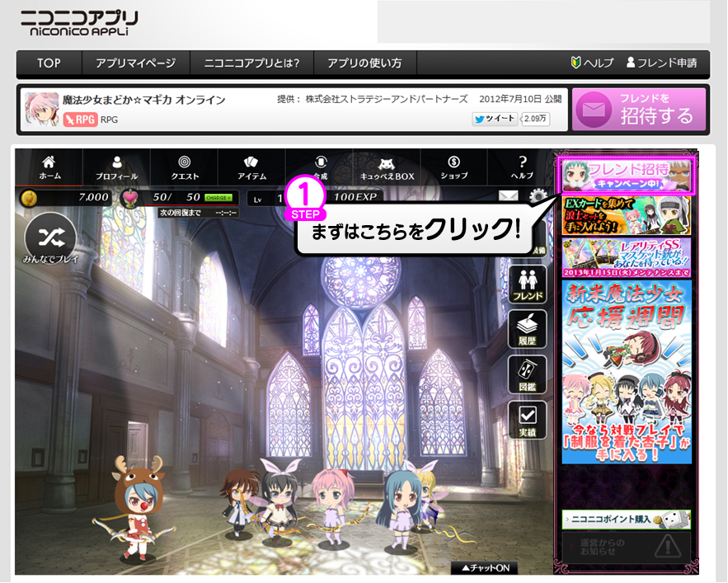Open the レアリティSS マスケット銃 banner
This screenshot has height=583, width=728.
coord(627,258)
